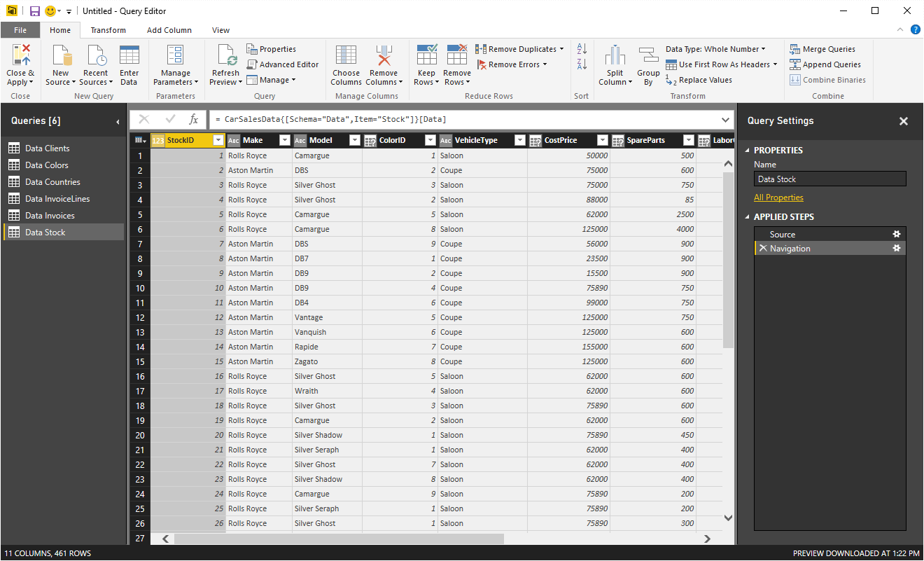This screenshot has height=561, width=924.
Task: Click the Enter Data table icon
Action: point(129,56)
